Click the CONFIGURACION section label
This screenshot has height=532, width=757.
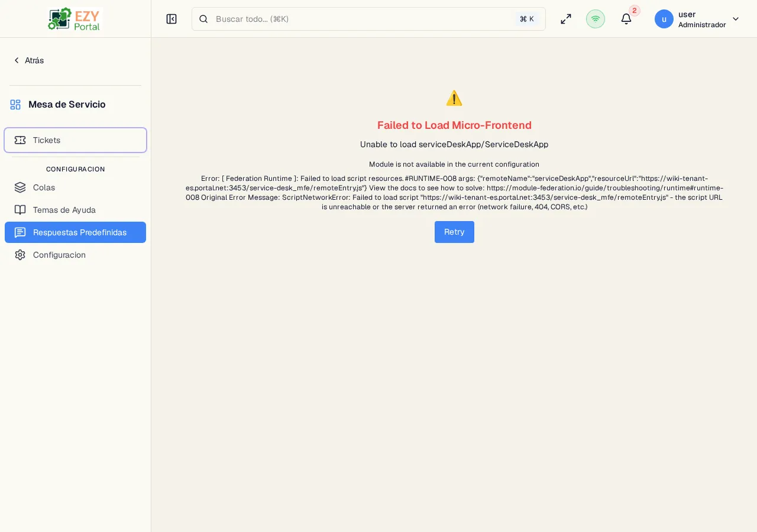[x=76, y=169]
